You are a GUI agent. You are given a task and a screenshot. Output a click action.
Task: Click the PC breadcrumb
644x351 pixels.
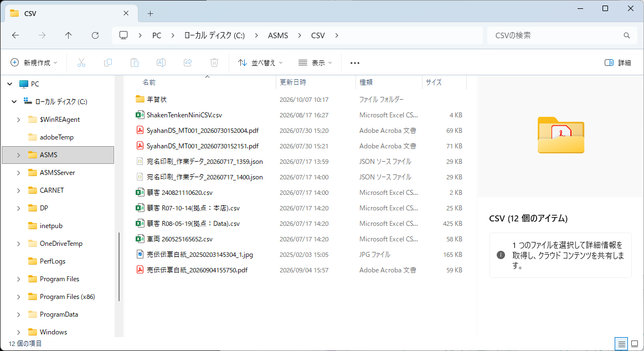[157, 35]
